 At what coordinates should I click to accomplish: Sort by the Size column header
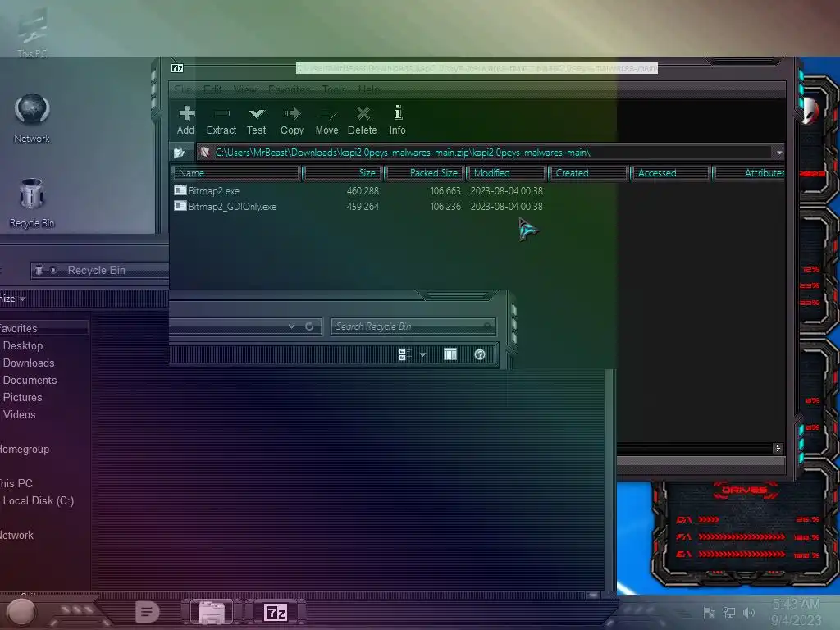point(343,173)
